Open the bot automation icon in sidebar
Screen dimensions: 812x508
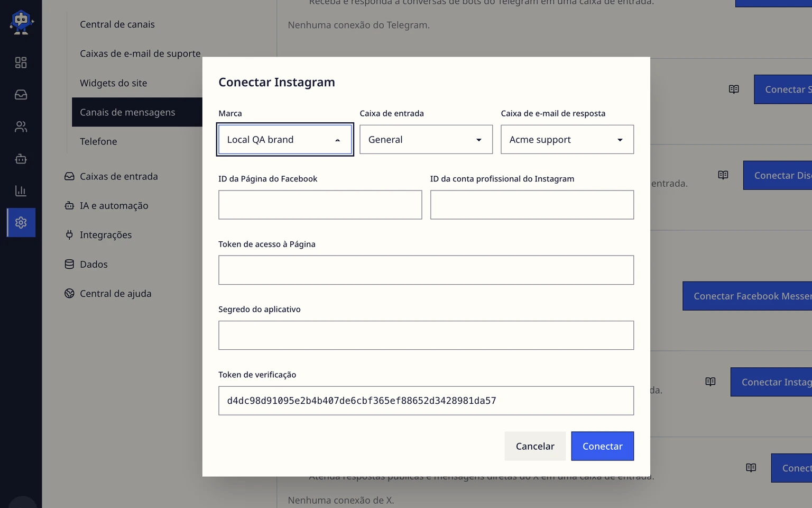[x=21, y=159]
